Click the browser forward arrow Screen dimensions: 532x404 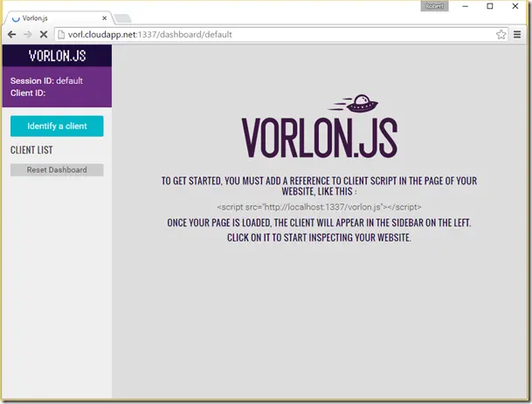tap(28, 34)
